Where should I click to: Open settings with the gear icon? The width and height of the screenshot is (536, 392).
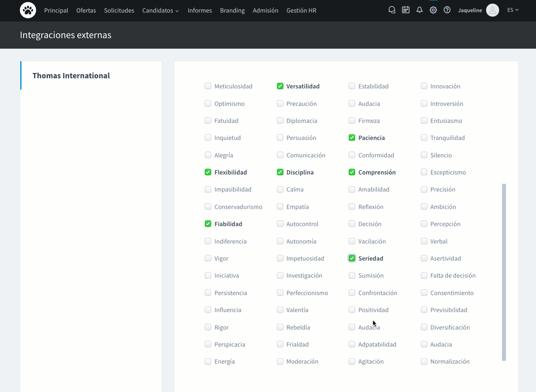(433, 10)
